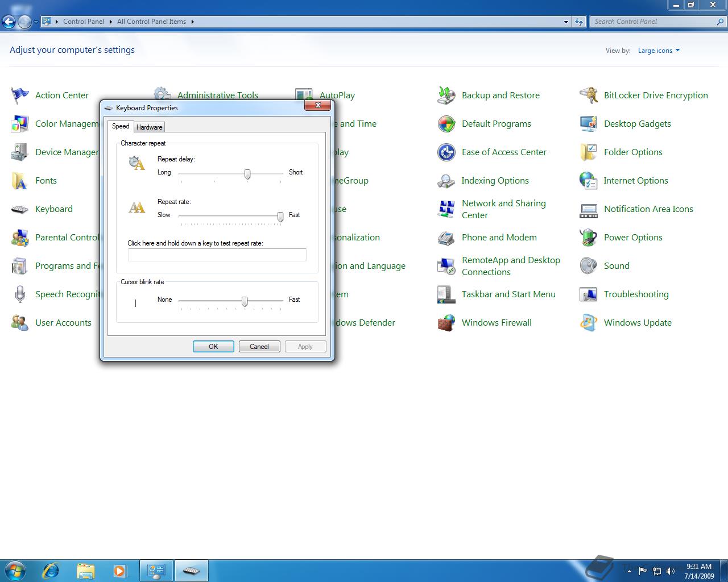Image resolution: width=728 pixels, height=582 pixels.
Task: Open the Troubleshooting icon
Action: click(x=589, y=294)
